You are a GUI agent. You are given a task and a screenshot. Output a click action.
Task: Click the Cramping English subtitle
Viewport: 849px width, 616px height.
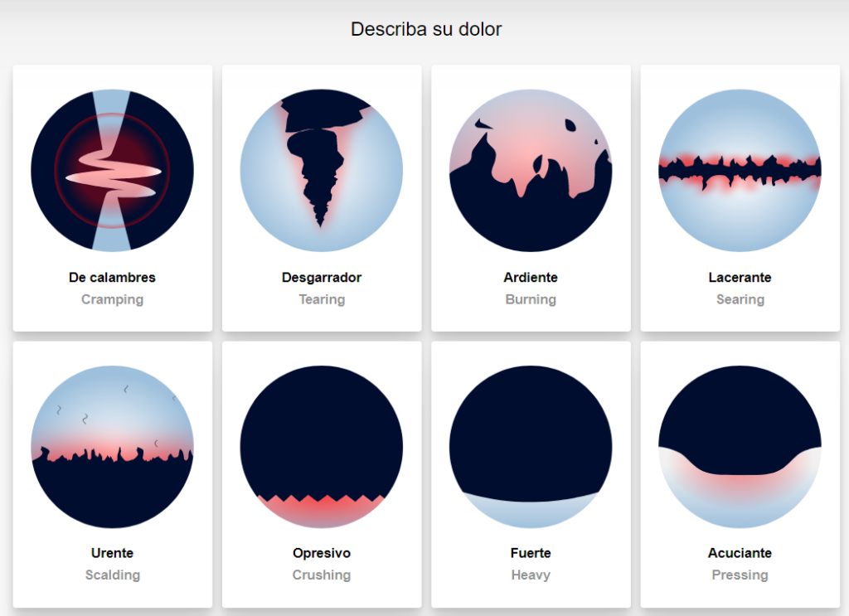pyautogui.click(x=112, y=300)
